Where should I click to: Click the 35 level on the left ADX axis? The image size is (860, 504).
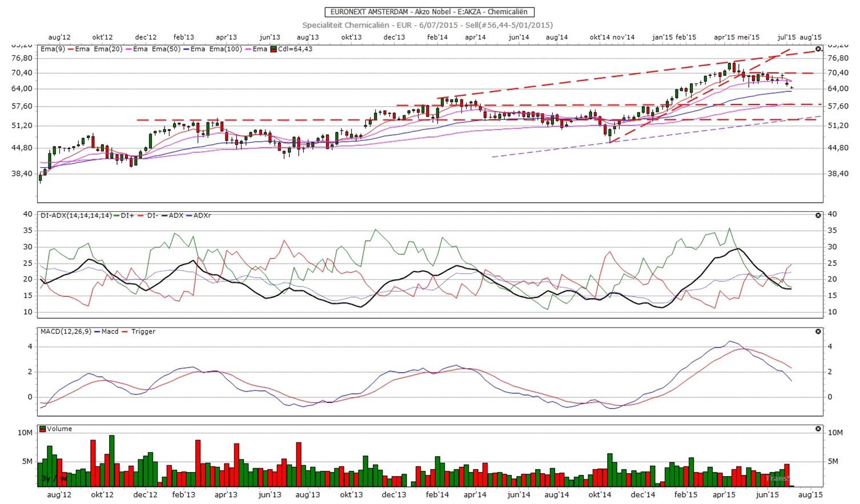(27, 231)
